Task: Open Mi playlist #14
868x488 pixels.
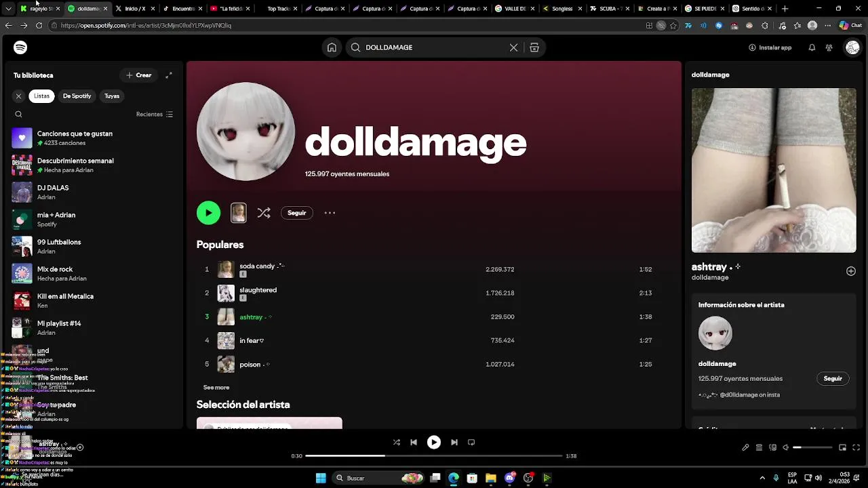Action: coord(94,328)
